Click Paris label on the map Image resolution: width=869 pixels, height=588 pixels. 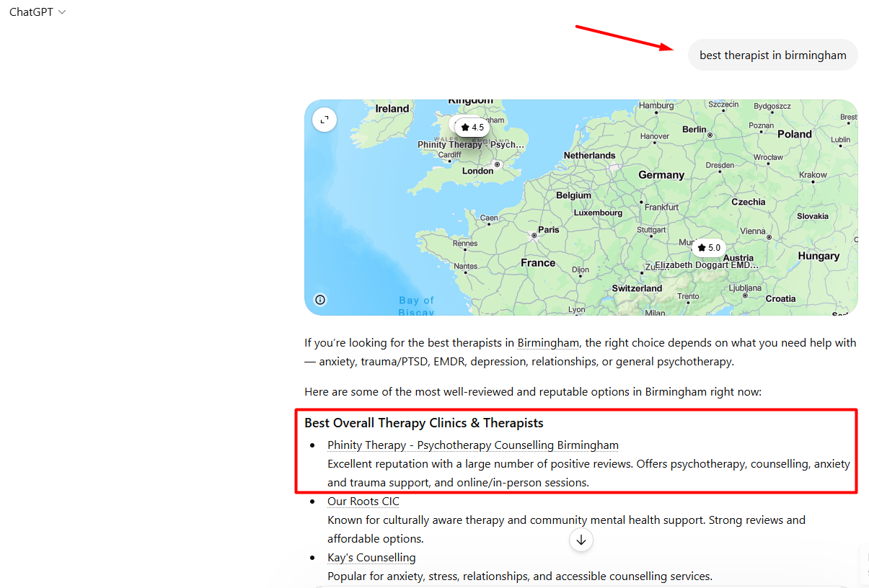click(x=549, y=230)
